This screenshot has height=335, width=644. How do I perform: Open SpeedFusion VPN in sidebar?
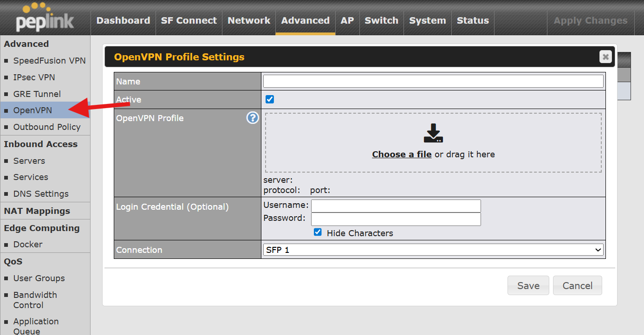pos(49,61)
